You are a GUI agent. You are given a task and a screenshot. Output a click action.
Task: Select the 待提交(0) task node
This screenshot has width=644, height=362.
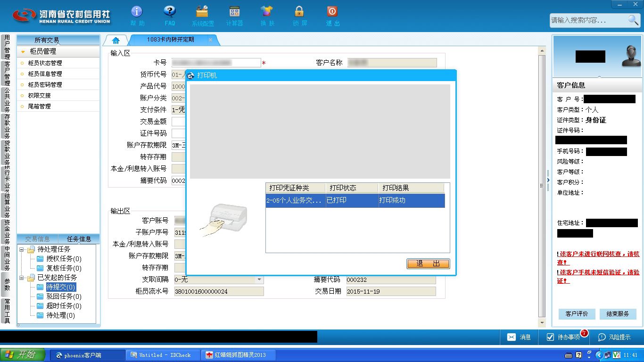tap(61, 287)
